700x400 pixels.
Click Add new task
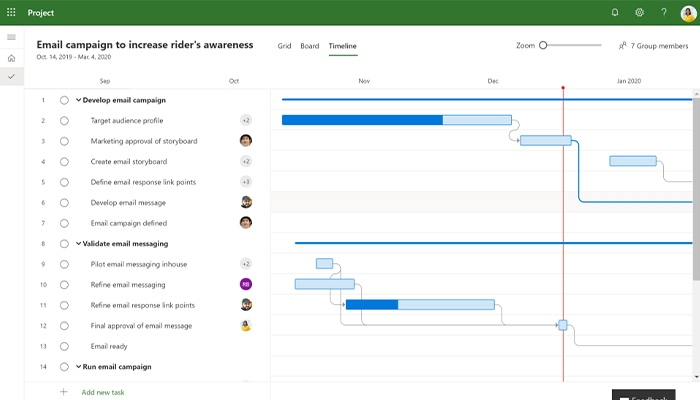[103, 392]
